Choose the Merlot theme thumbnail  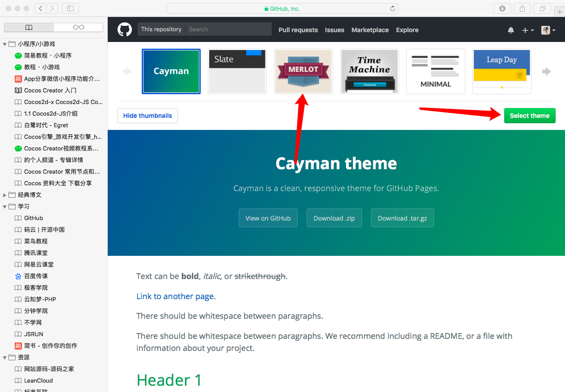pyautogui.click(x=303, y=71)
